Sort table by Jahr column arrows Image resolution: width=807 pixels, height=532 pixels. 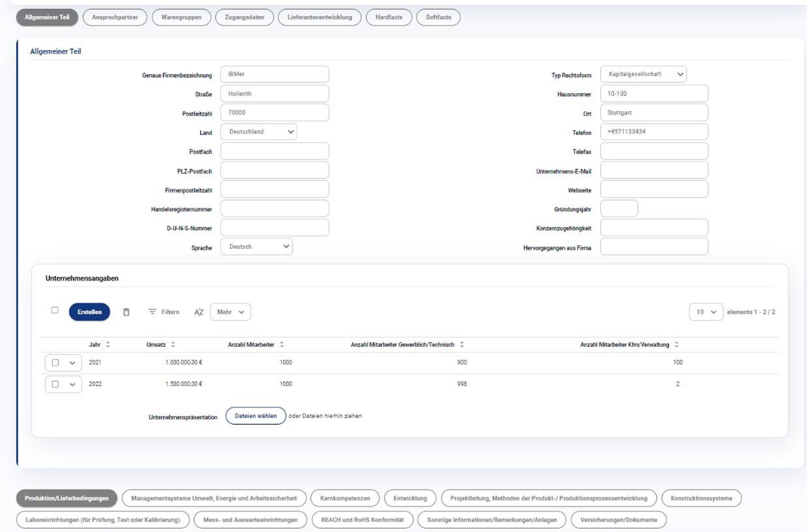107,344
